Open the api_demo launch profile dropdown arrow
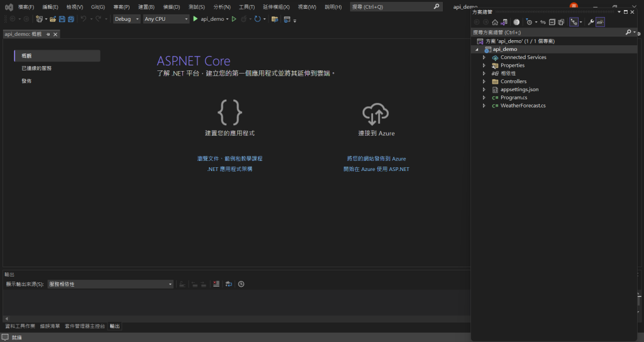 pyautogui.click(x=227, y=19)
